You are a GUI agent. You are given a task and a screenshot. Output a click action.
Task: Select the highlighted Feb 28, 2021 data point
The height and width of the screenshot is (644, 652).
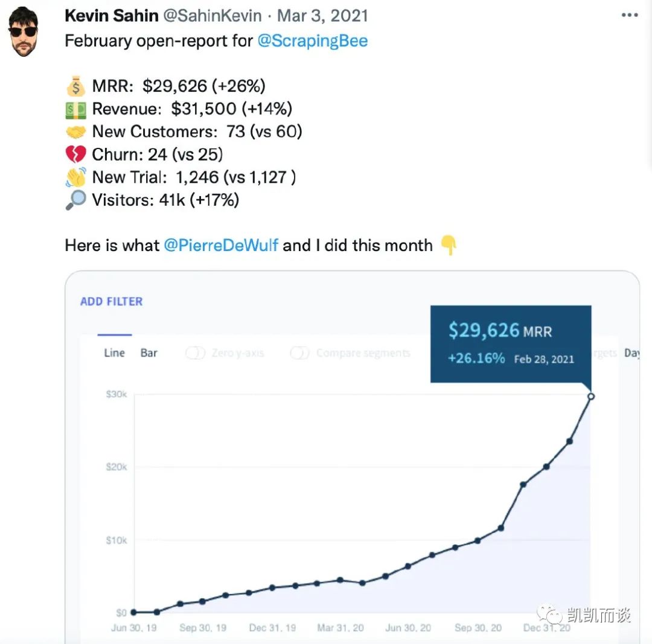[x=591, y=397]
